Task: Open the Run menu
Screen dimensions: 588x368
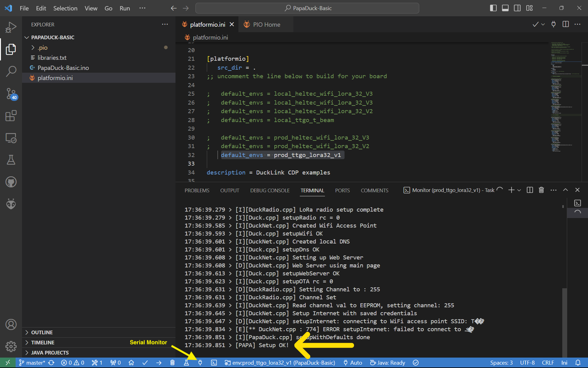Action: tap(125, 8)
